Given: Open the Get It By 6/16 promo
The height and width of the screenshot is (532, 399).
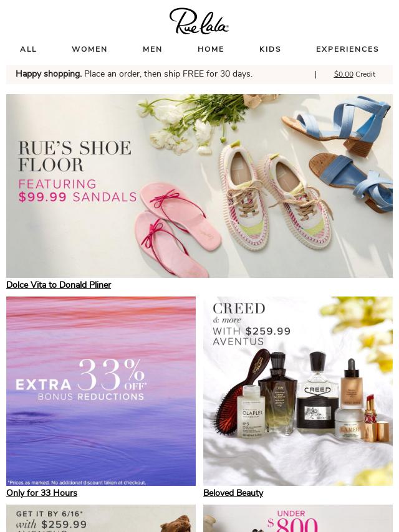Looking at the screenshot, I should point(101,518).
